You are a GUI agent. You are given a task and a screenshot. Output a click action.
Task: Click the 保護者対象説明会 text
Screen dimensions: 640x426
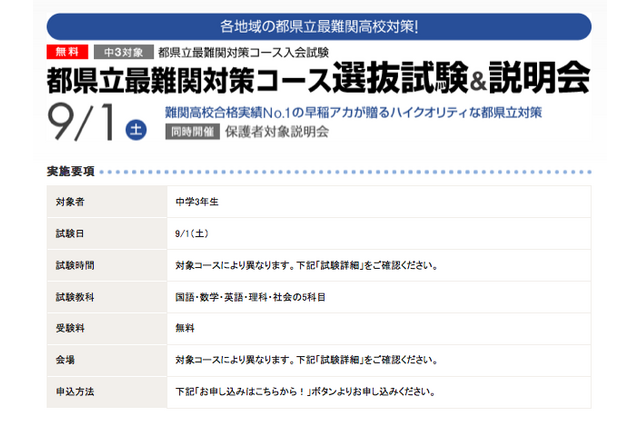[277, 132]
